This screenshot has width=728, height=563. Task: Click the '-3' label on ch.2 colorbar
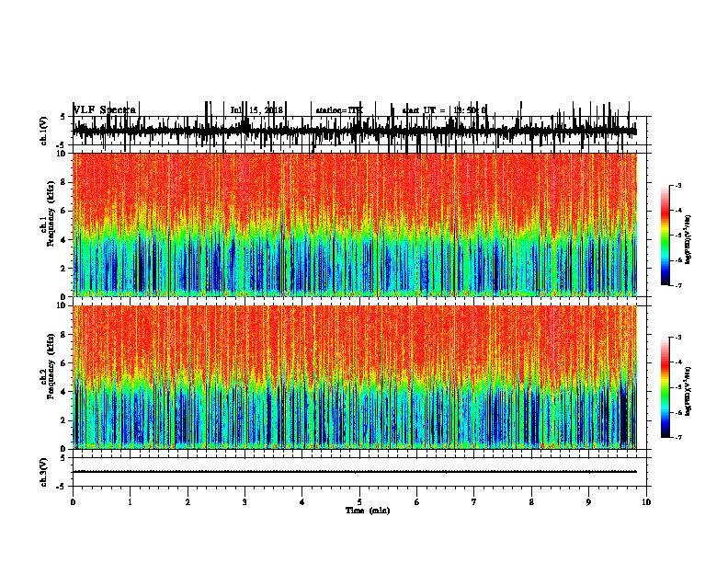pos(677,338)
